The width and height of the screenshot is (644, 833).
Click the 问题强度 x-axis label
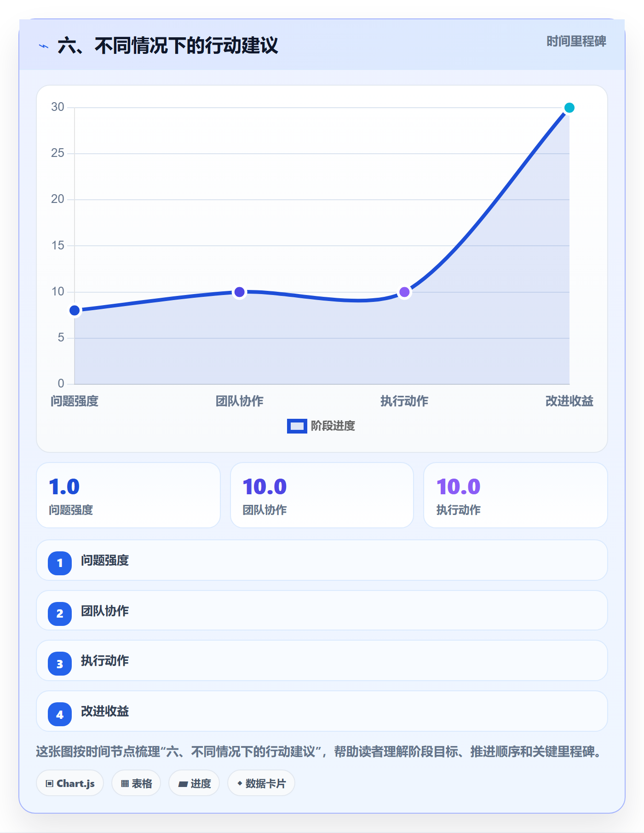[75, 401]
